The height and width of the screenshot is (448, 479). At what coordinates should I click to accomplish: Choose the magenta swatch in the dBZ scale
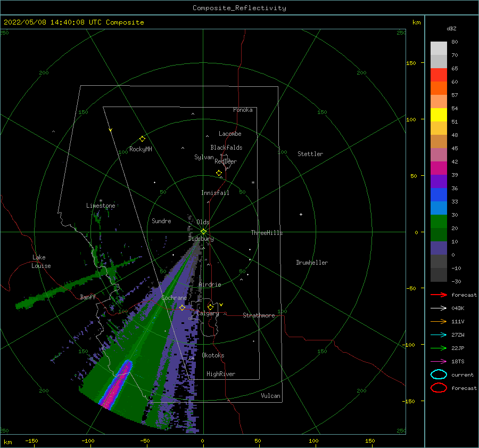click(x=439, y=168)
